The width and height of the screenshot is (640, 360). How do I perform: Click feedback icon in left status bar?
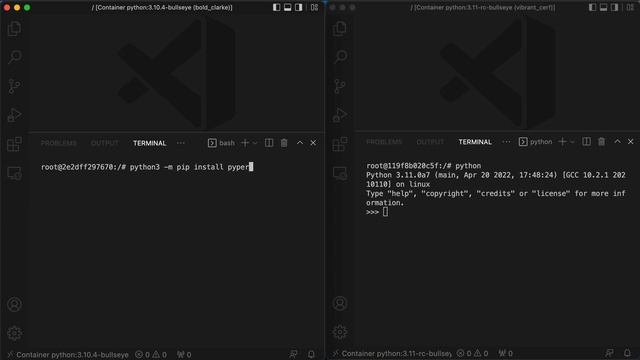point(293,354)
